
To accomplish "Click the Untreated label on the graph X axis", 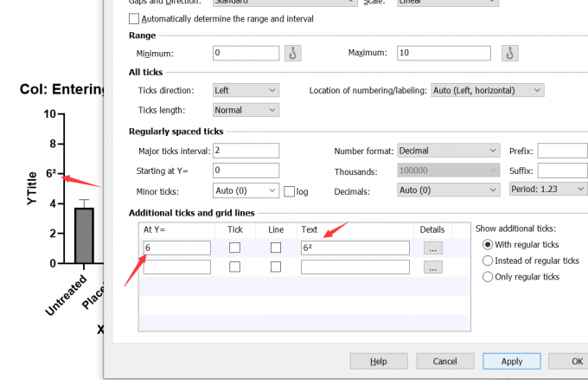I will pos(66,295).
